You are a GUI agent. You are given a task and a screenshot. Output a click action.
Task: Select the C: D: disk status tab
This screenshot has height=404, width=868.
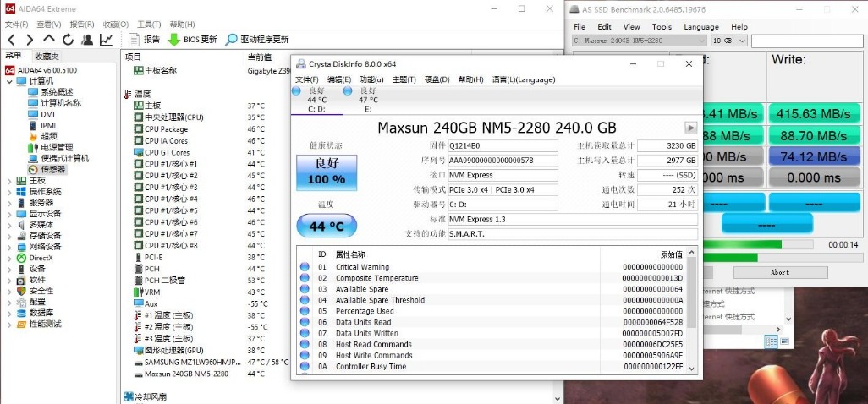tap(316, 100)
